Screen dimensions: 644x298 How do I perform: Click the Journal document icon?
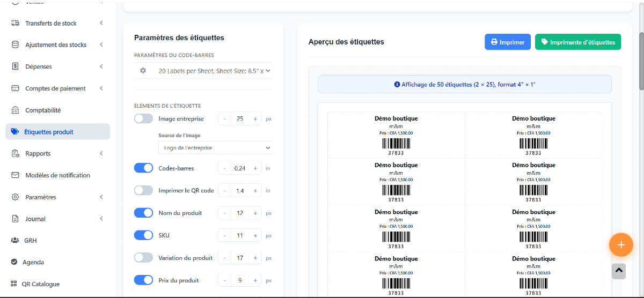tap(15, 219)
